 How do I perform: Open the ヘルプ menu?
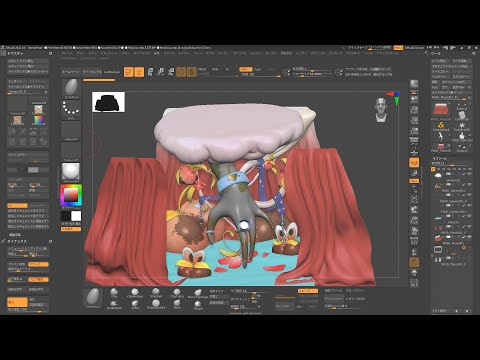(104, 58)
